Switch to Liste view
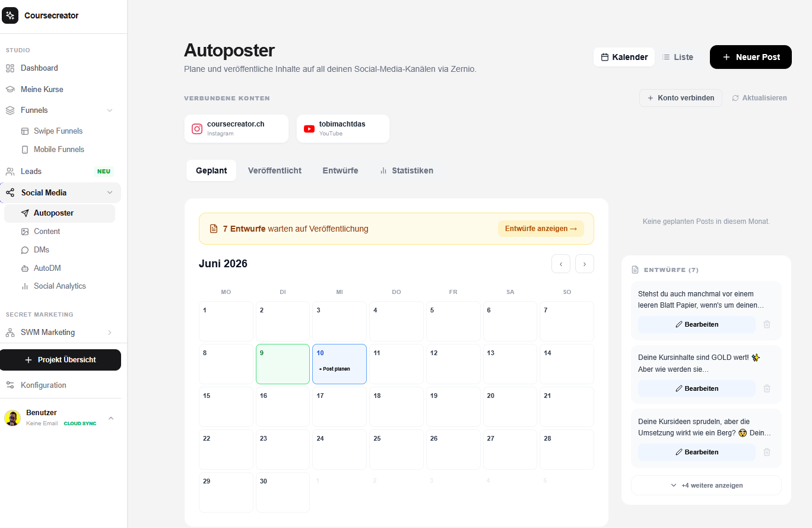This screenshot has width=812, height=528. point(677,57)
